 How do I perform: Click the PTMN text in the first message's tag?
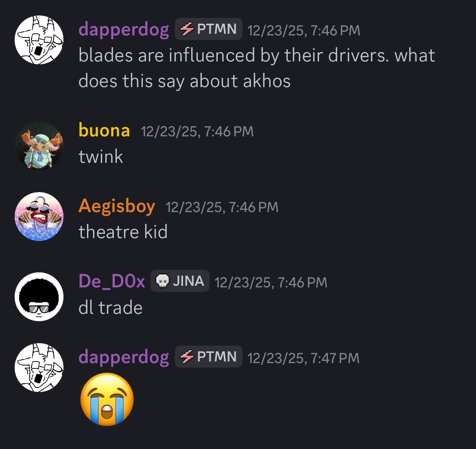(x=217, y=29)
